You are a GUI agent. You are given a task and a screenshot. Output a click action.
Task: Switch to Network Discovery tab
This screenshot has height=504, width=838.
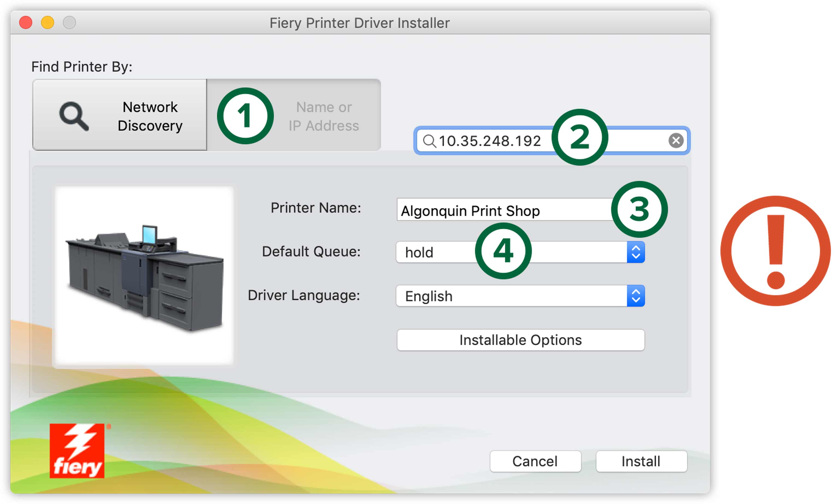click(119, 115)
